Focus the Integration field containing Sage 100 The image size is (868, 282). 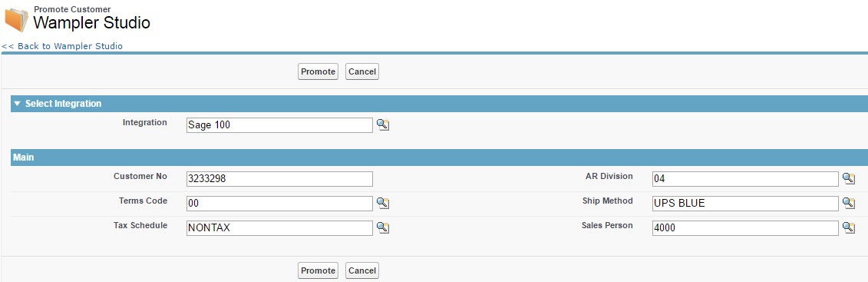[279, 125]
